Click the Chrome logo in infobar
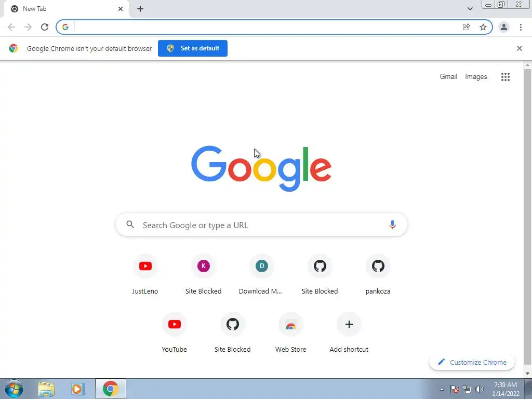The height and width of the screenshot is (399, 532). 14,48
